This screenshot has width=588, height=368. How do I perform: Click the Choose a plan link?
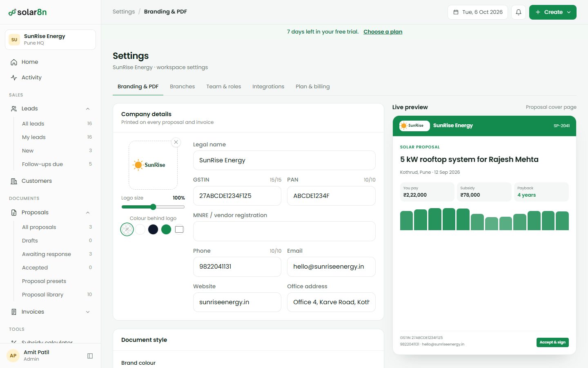click(383, 32)
